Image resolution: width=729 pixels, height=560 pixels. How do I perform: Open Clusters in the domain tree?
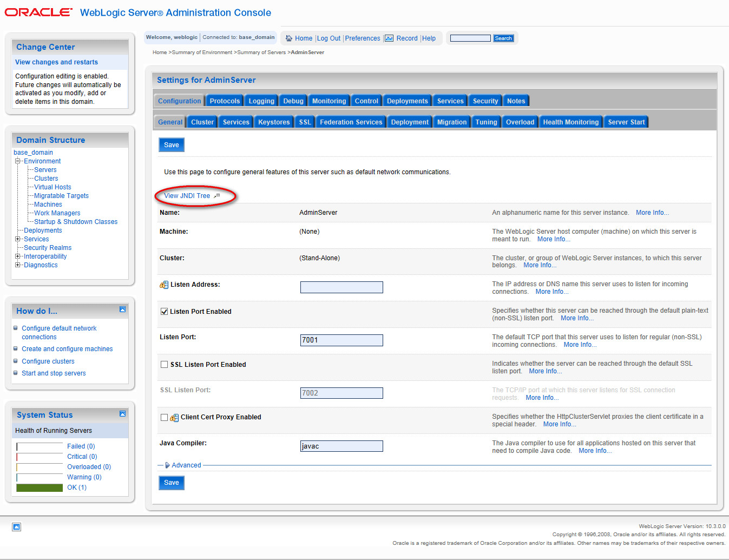pos(46,179)
